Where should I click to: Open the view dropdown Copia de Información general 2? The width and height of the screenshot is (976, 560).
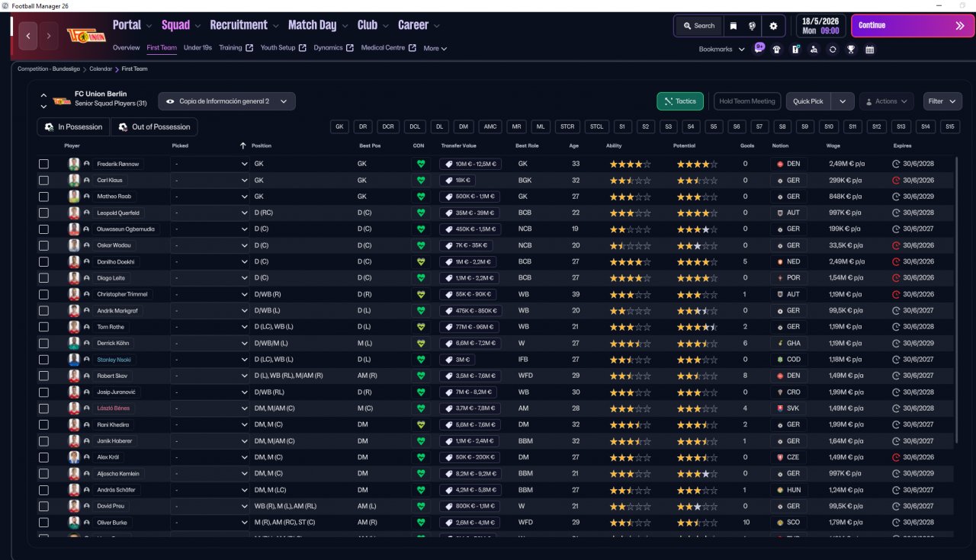coord(227,101)
